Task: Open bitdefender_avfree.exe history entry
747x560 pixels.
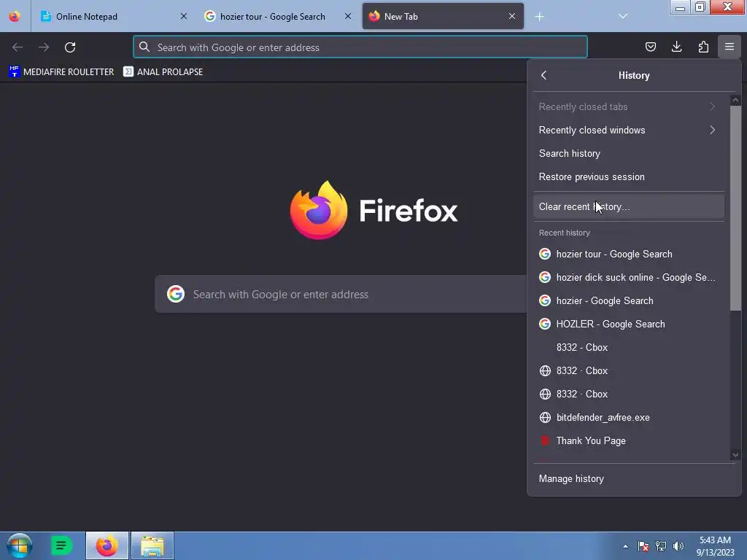Action: pos(629,417)
